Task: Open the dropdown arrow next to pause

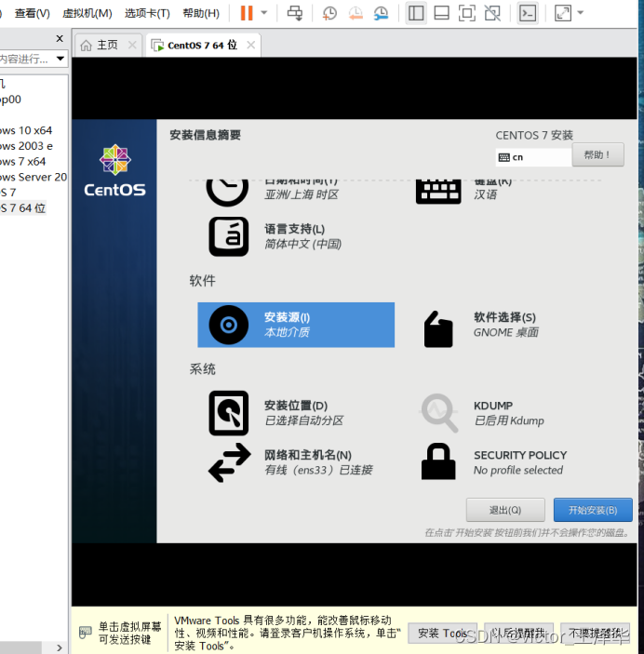Action: [x=264, y=13]
